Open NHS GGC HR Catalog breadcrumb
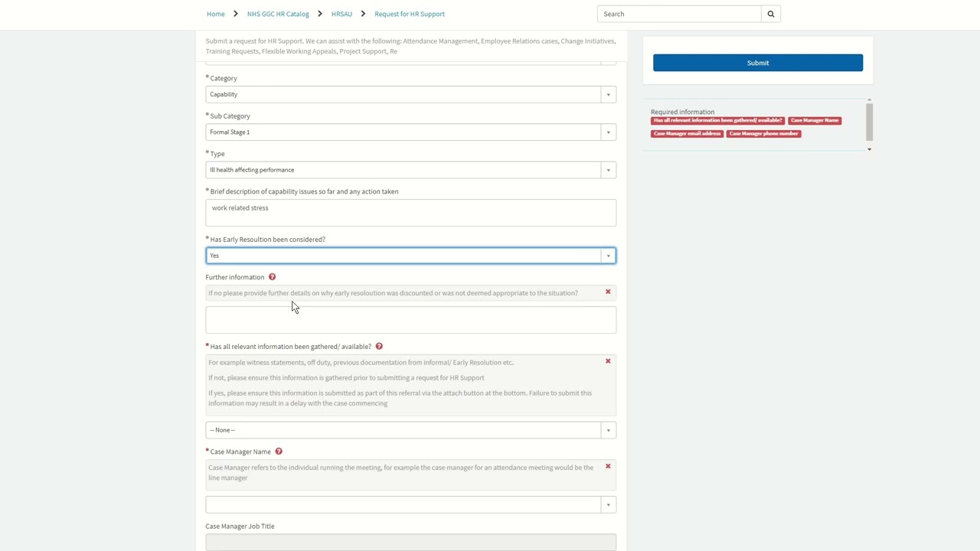The image size is (980, 551). click(x=278, y=14)
